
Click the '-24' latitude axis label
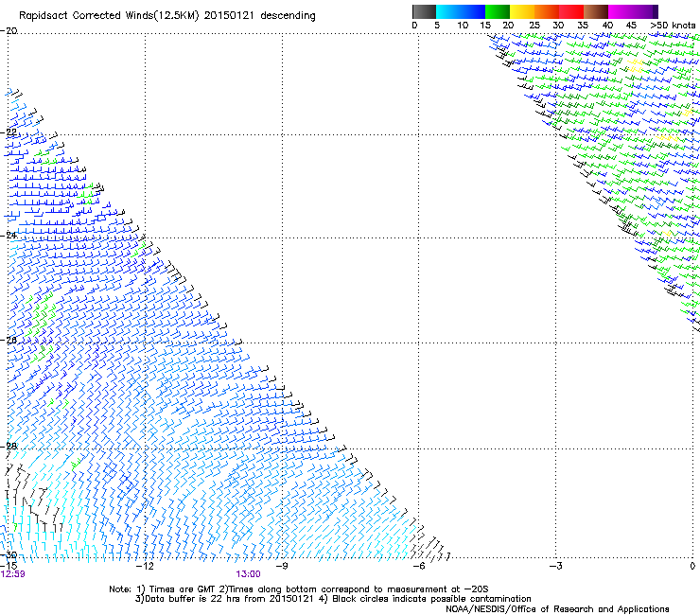9,236
